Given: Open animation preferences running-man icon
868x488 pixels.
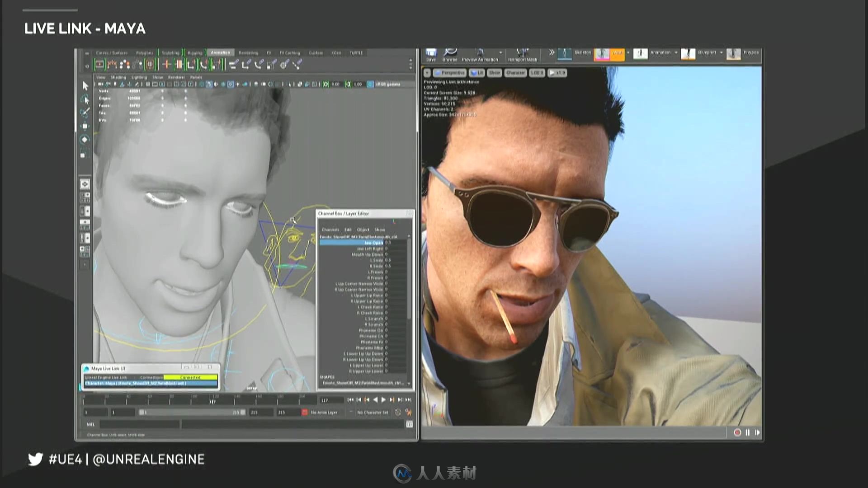Looking at the screenshot, I should point(409,412).
